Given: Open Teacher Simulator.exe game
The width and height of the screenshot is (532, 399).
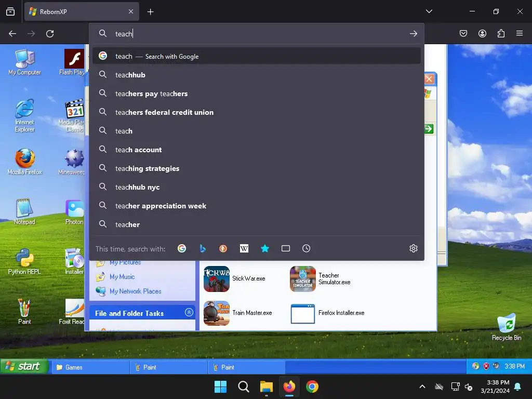Looking at the screenshot, I should pos(320,278).
